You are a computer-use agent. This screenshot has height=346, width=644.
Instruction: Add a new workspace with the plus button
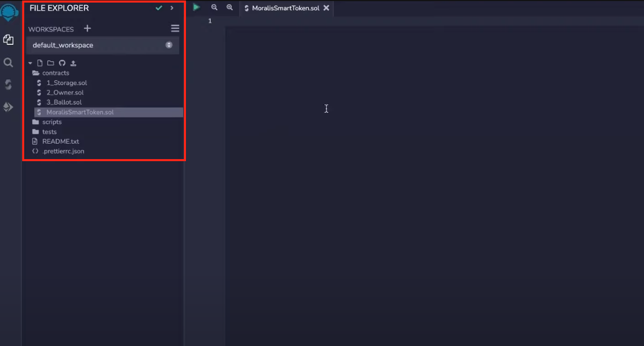click(x=87, y=28)
